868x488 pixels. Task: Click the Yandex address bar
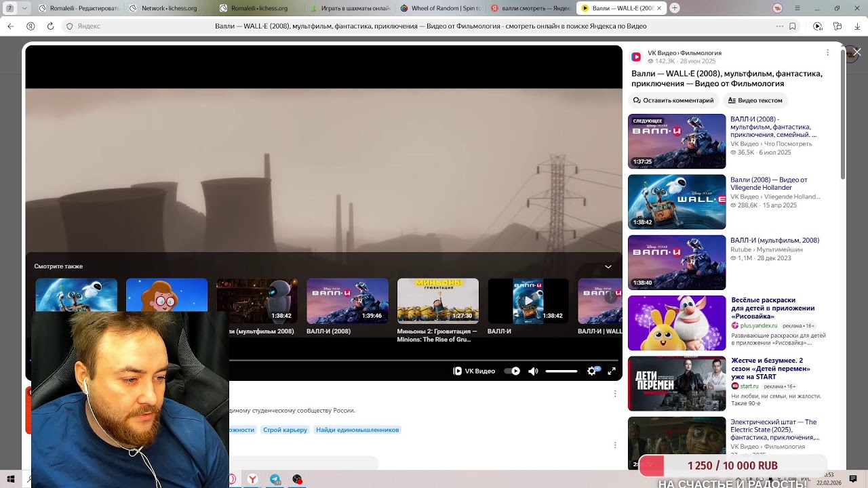430,26
